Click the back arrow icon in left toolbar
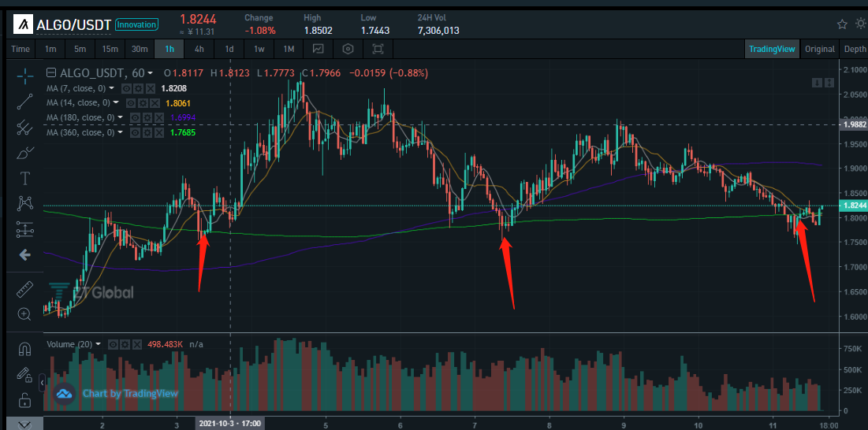868x430 pixels. click(x=24, y=255)
